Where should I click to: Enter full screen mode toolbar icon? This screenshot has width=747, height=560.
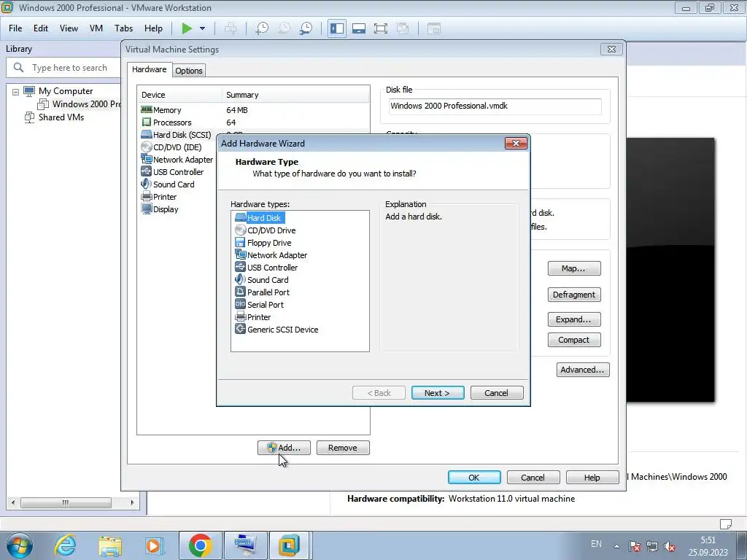tap(381, 28)
